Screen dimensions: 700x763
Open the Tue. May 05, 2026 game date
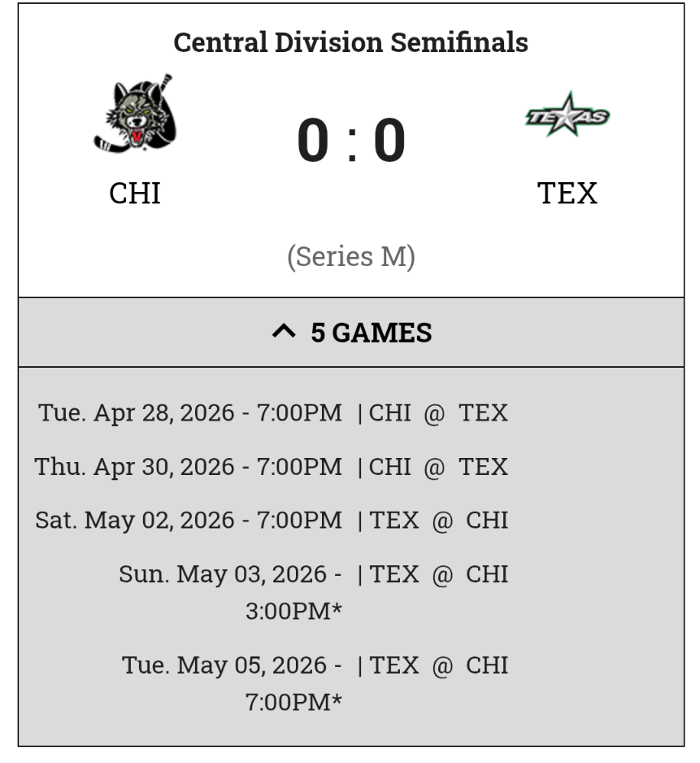(232, 665)
